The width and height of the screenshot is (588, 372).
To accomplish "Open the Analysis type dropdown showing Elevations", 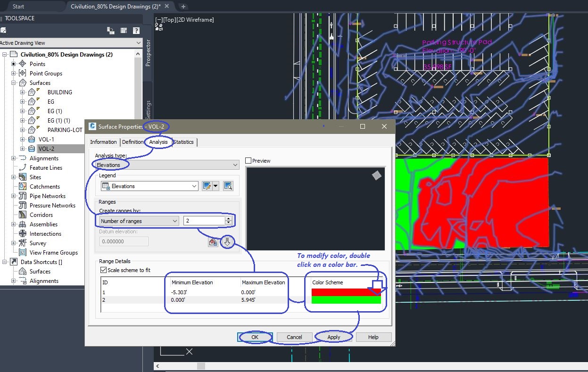I will point(235,165).
